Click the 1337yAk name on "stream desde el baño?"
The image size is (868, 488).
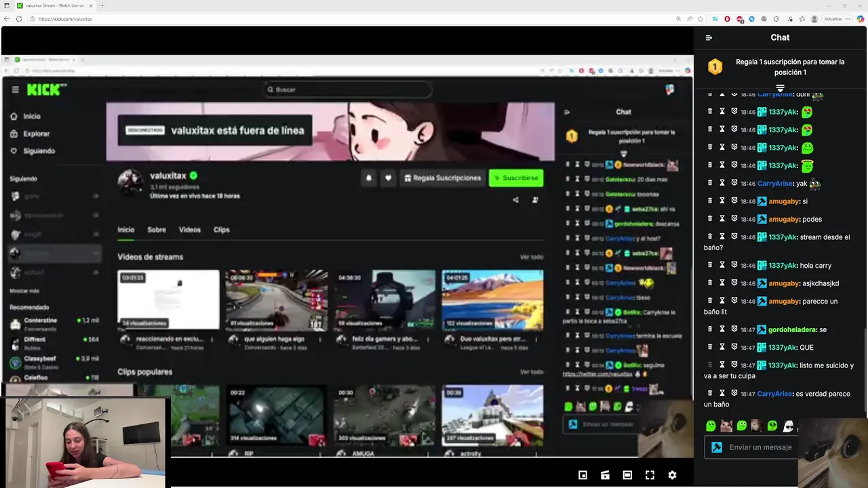click(x=783, y=237)
